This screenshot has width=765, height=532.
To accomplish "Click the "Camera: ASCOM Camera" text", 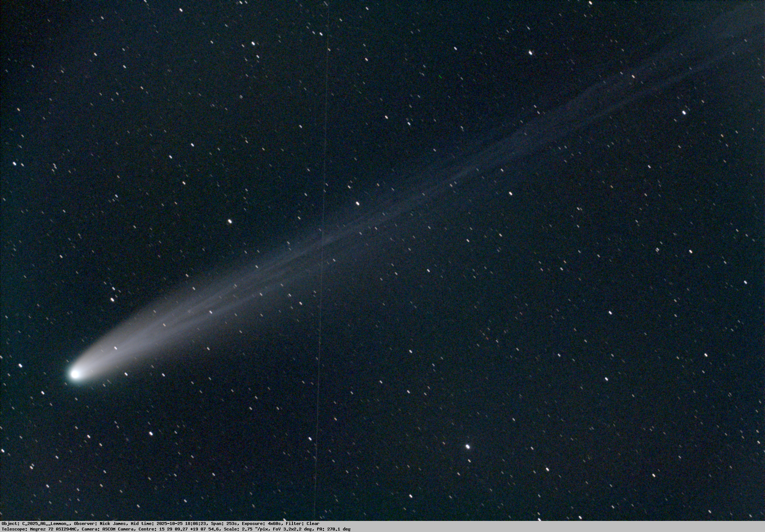I will click(107, 529).
